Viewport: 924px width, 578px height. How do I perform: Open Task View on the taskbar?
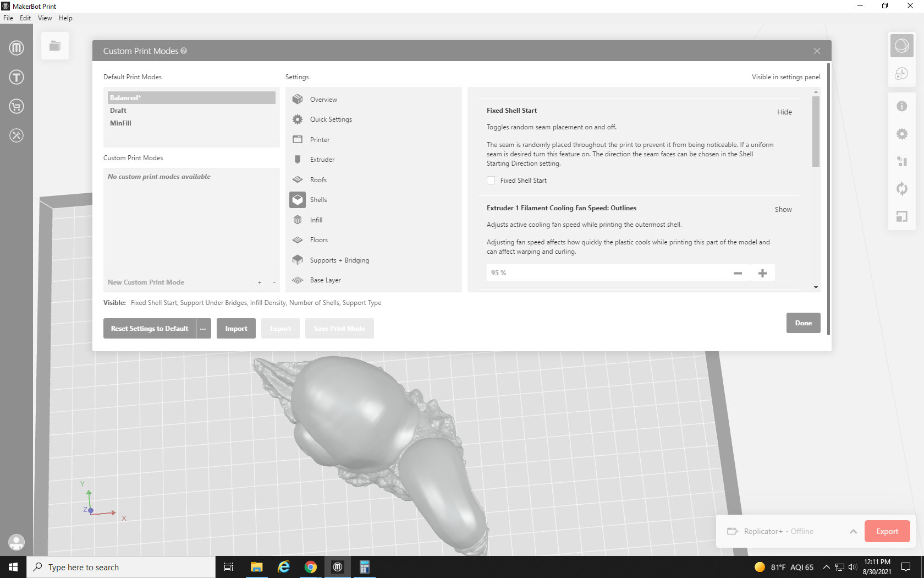[x=229, y=567]
